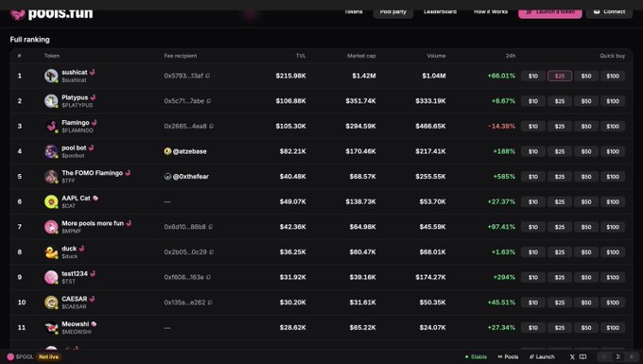Quick buy $100 of Flamingo
Image resolution: width=643 pixels, height=364 pixels.
613,127
